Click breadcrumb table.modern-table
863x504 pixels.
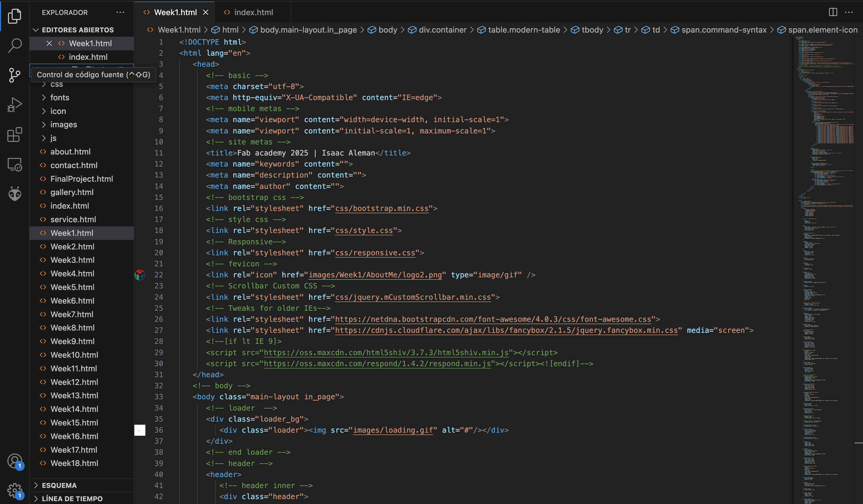pyautogui.click(x=519, y=30)
